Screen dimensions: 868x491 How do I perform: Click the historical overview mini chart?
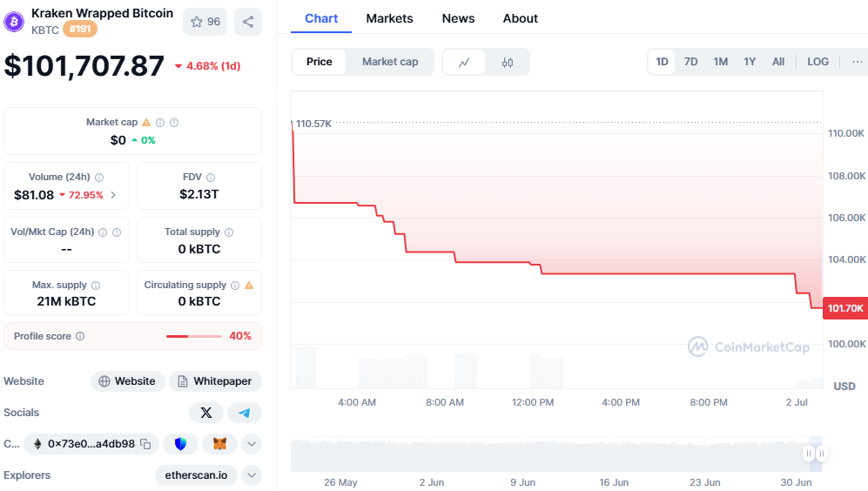pyautogui.click(x=556, y=454)
